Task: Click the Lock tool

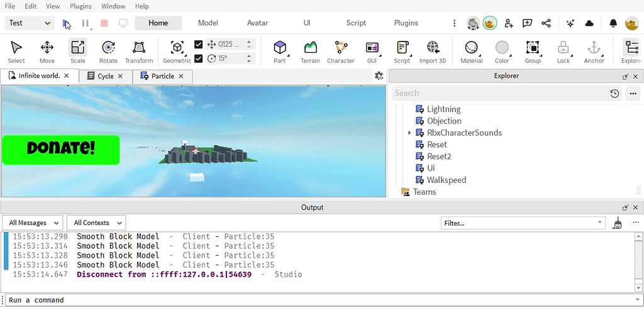Action: (563, 52)
